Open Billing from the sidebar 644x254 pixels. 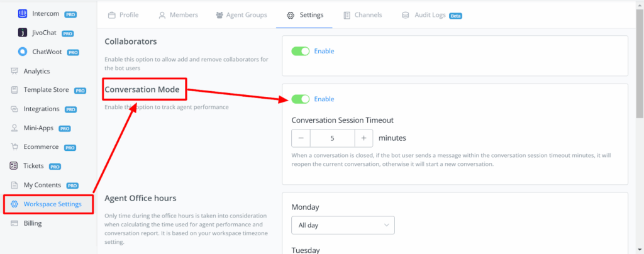pyautogui.click(x=33, y=223)
